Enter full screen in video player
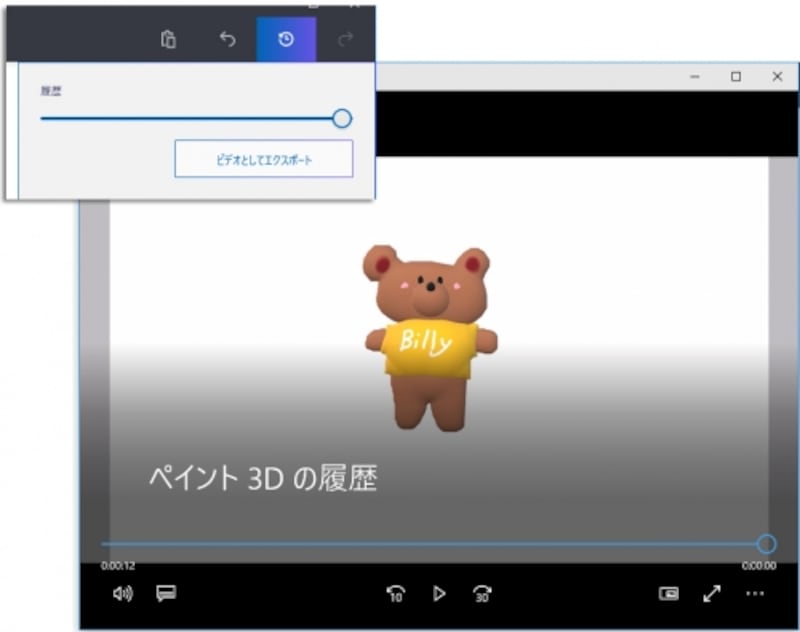The width and height of the screenshot is (800, 632). (712, 593)
